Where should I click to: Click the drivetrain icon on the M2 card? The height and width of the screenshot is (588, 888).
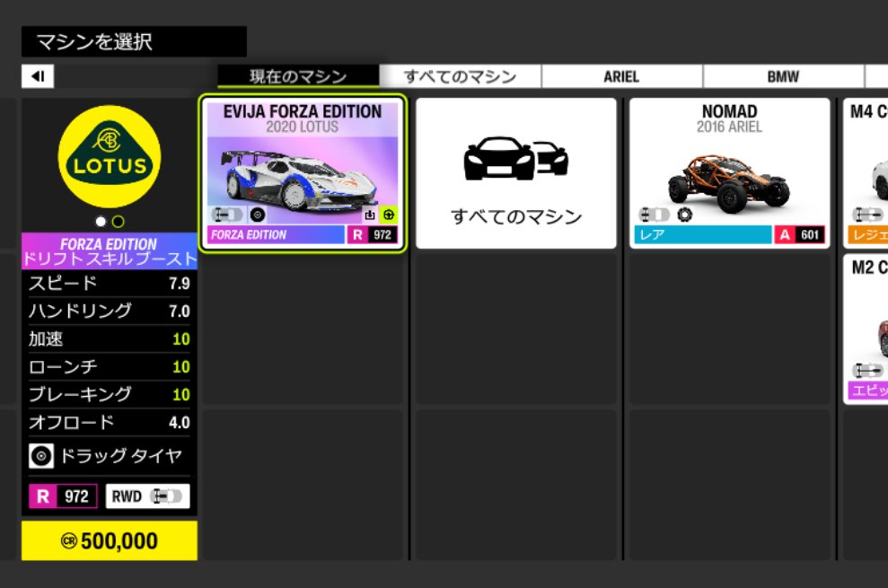pyautogui.click(x=867, y=371)
